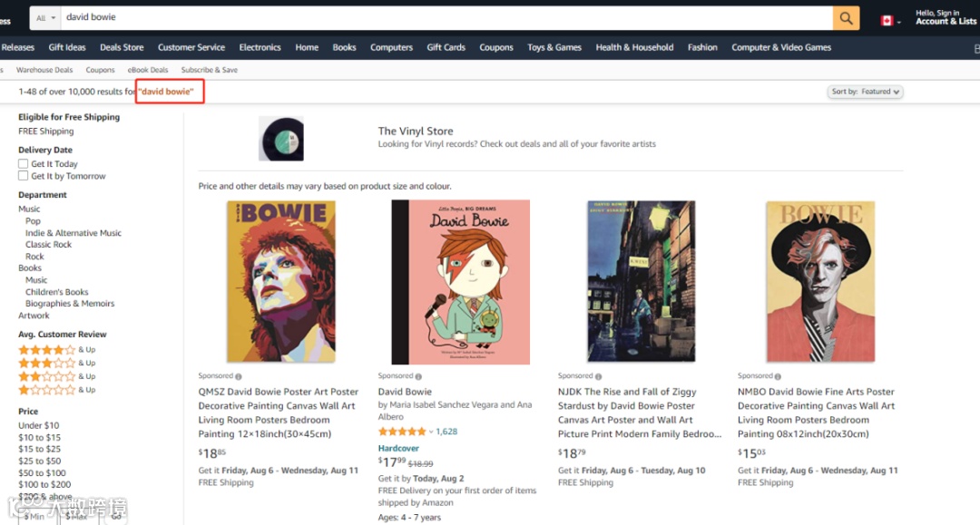
Task: Select Classic Rock department filter
Action: coord(48,245)
